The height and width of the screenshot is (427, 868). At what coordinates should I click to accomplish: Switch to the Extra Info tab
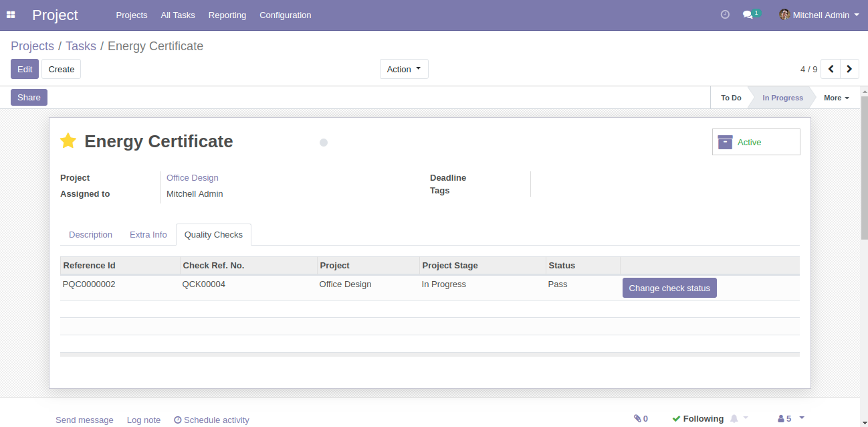point(148,235)
